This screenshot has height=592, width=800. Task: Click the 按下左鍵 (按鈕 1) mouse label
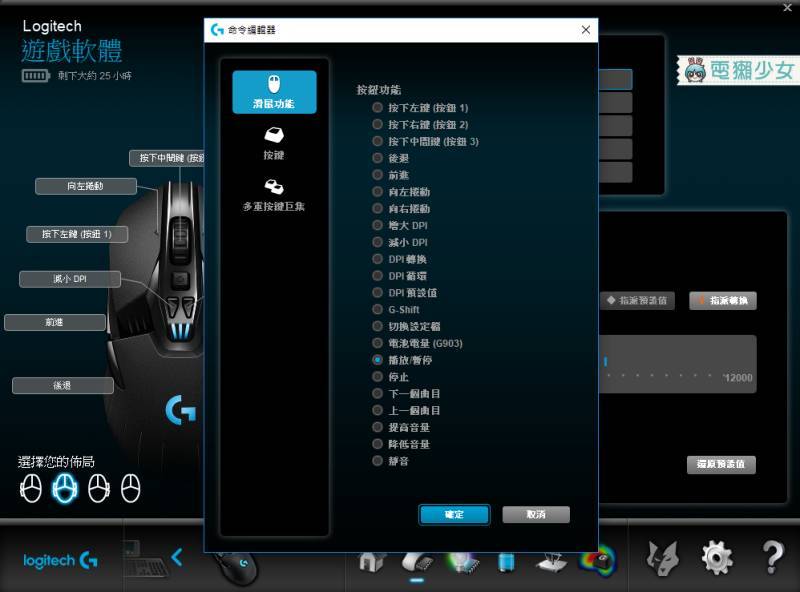pyautogui.click(x=77, y=234)
